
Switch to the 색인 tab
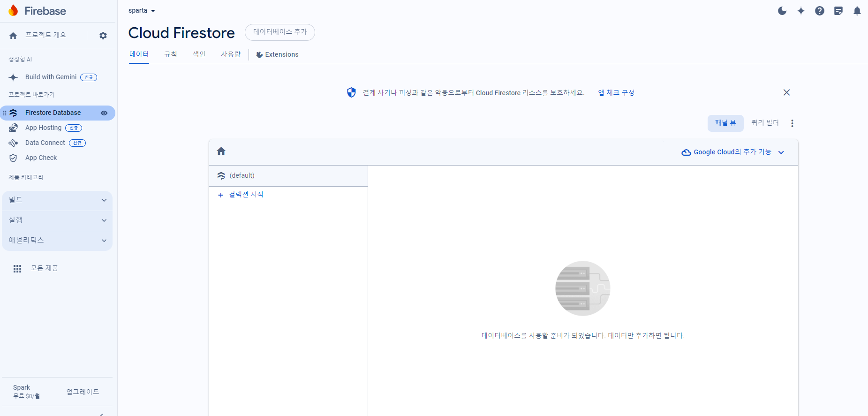199,54
